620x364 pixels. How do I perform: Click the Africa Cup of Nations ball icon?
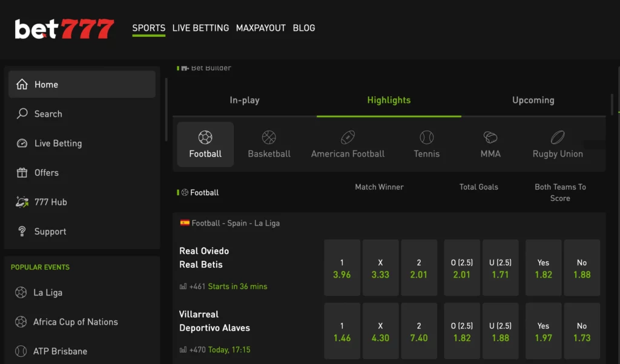(x=21, y=322)
